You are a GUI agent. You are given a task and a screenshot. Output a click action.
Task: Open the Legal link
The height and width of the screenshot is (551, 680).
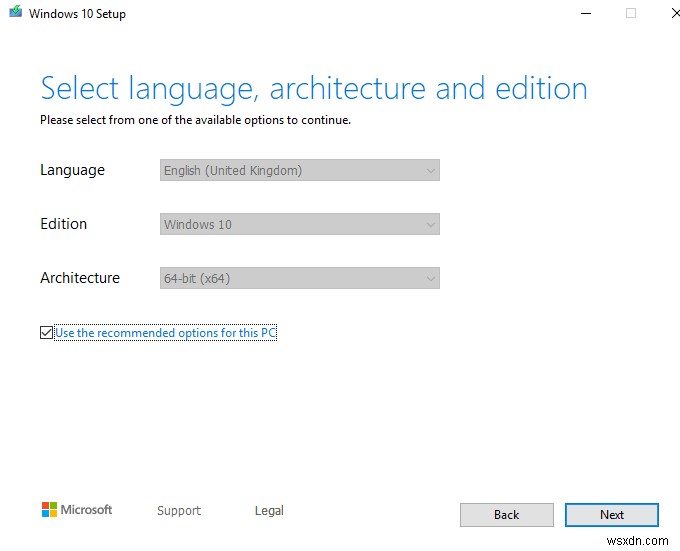[269, 511]
